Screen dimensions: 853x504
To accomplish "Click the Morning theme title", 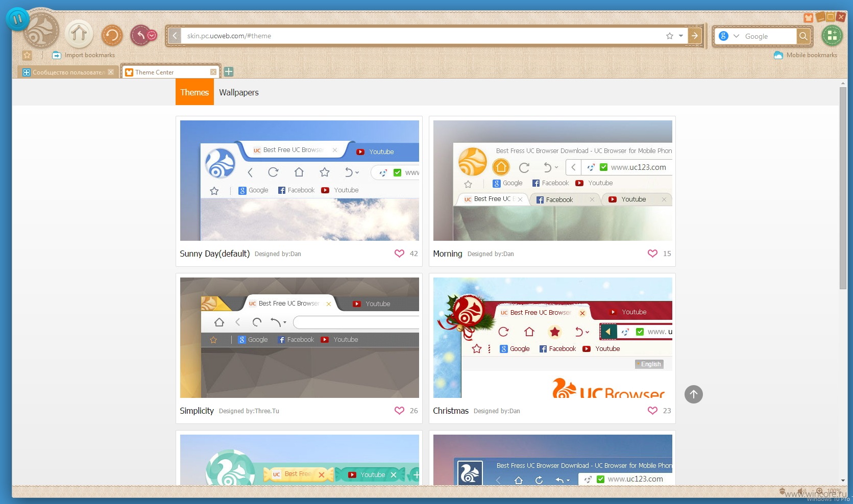I will [448, 254].
